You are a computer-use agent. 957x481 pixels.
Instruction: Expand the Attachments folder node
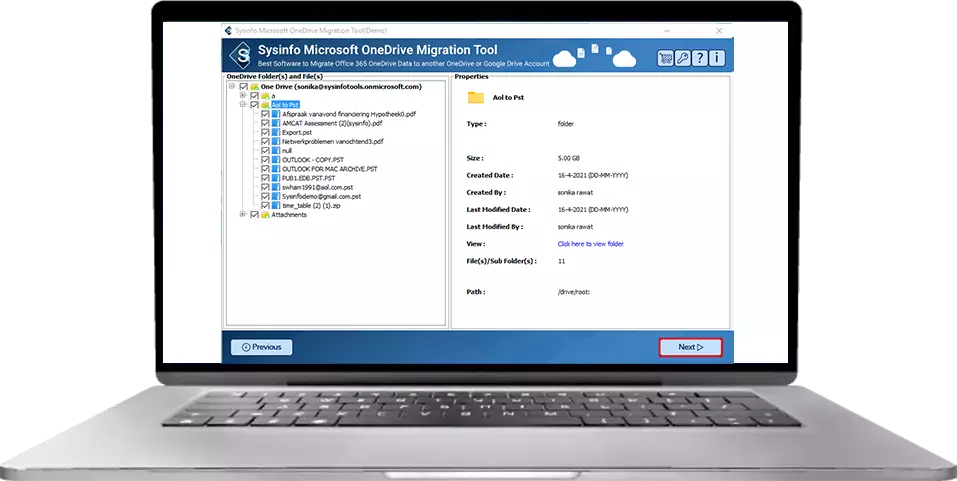pyautogui.click(x=243, y=215)
